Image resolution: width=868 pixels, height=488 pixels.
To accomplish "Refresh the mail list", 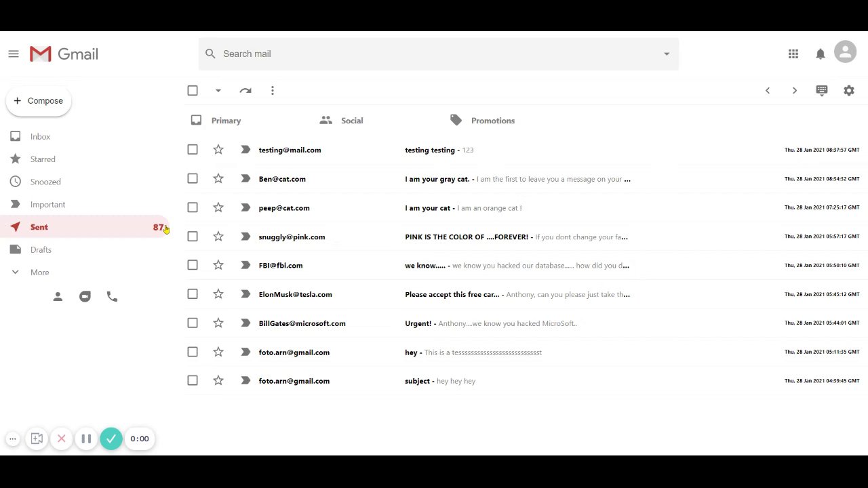I will point(245,91).
